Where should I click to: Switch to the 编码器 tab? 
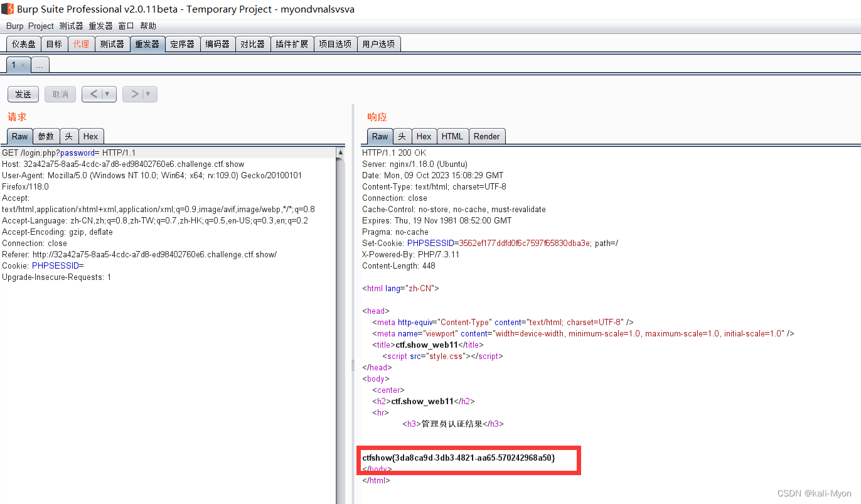(218, 44)
